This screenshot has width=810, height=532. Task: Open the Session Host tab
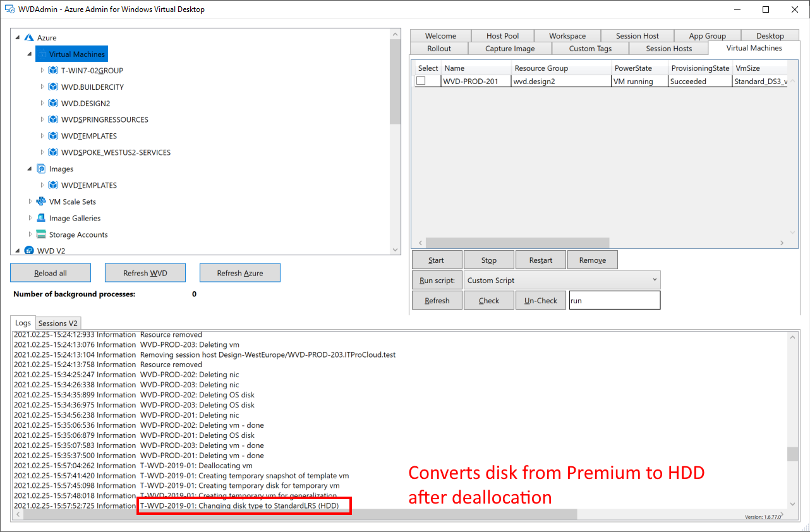638,36
